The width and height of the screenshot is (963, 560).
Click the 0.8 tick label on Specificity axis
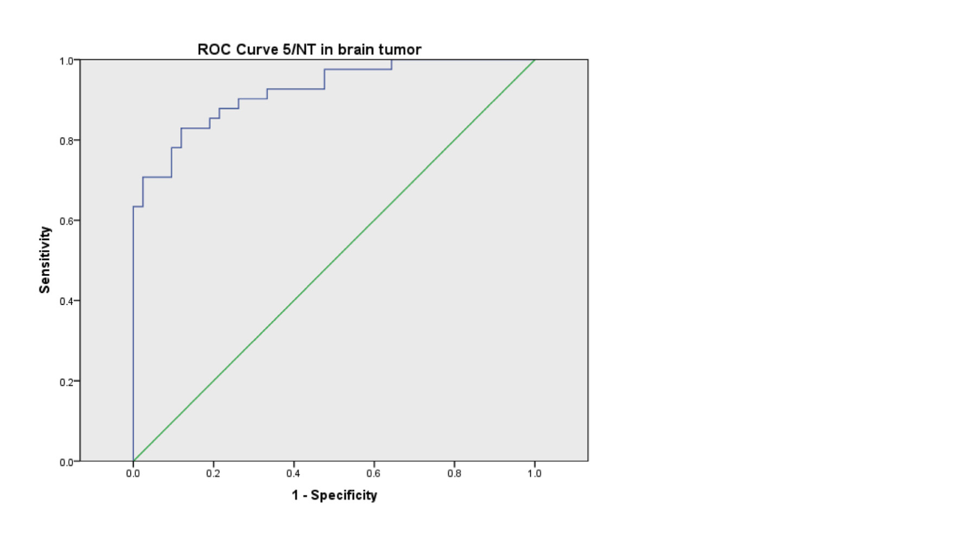(x=454, y=474)
